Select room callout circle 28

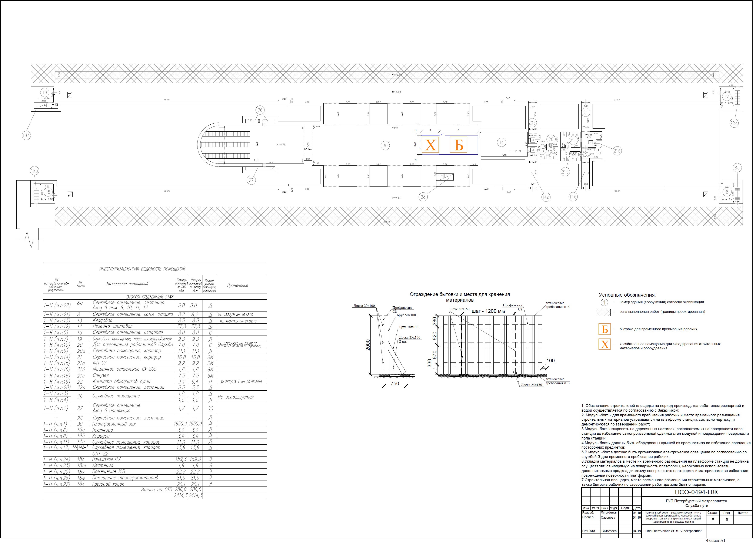click(423, 197)
